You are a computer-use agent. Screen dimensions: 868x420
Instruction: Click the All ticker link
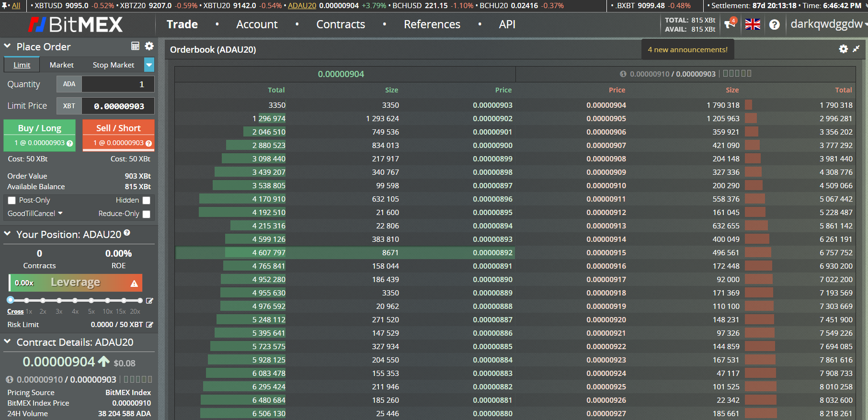tap(16, 6)
